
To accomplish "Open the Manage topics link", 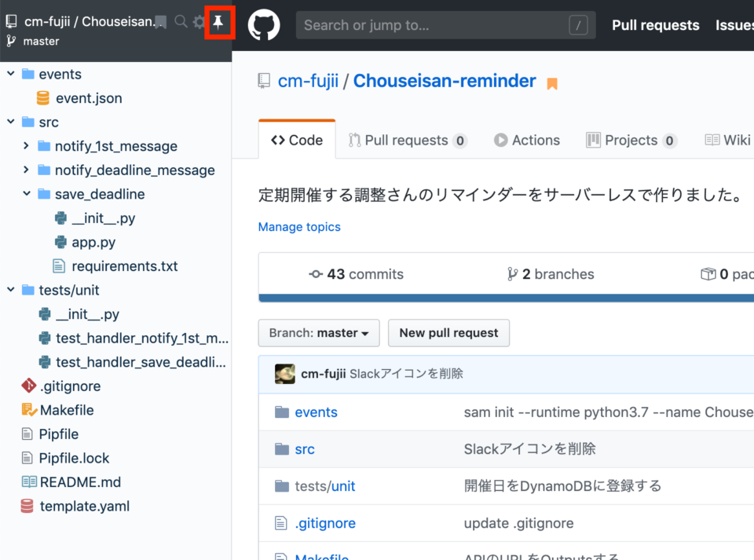I will point(299,227).
